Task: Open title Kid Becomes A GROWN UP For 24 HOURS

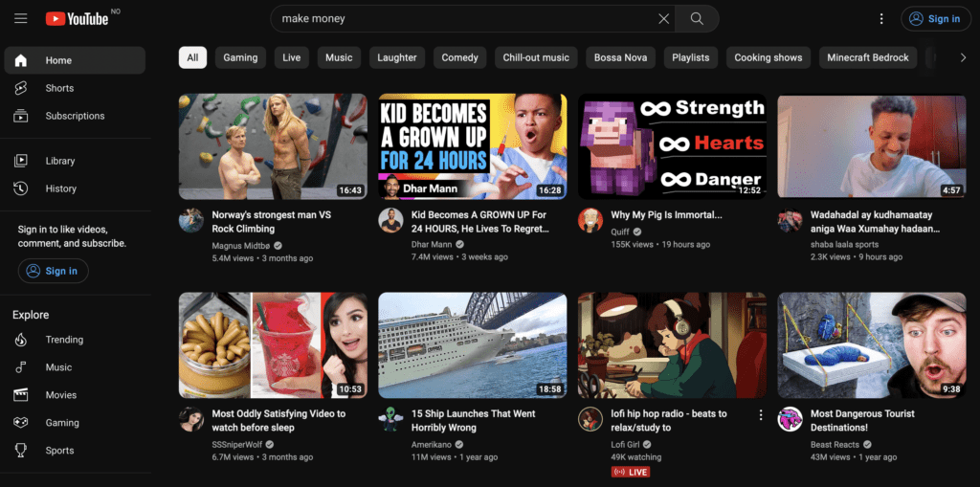Action: pyautogui.click(x=480, y=222)
